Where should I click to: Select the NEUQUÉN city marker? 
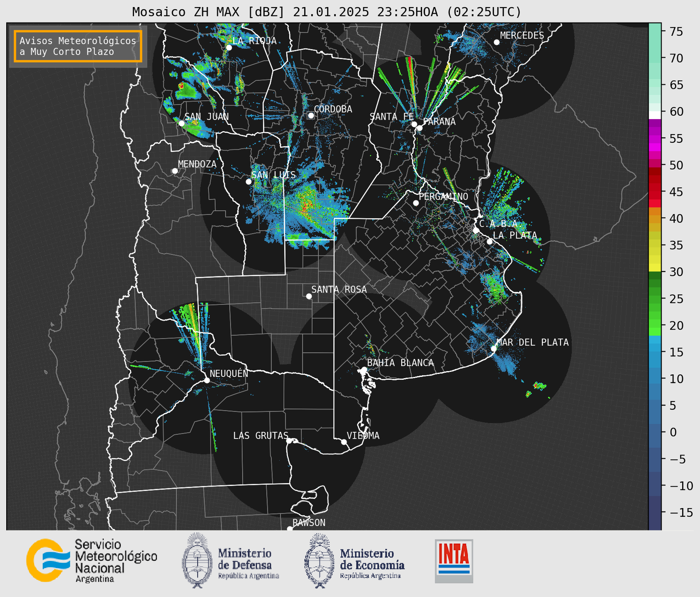click(207, 380)
